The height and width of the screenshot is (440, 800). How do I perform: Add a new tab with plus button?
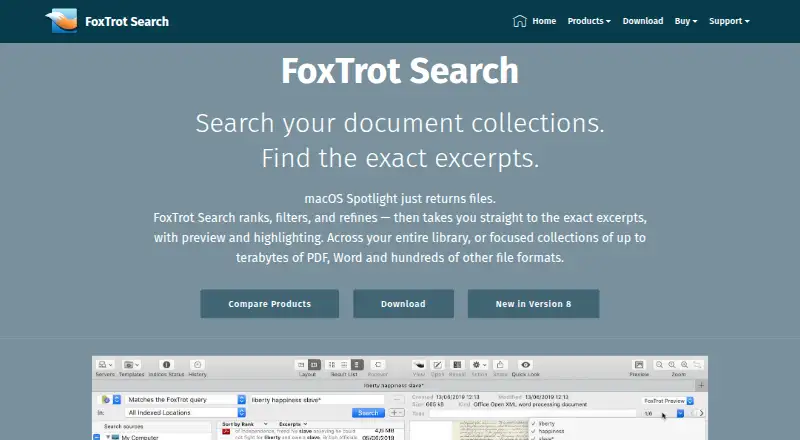(x=701, y=385)
